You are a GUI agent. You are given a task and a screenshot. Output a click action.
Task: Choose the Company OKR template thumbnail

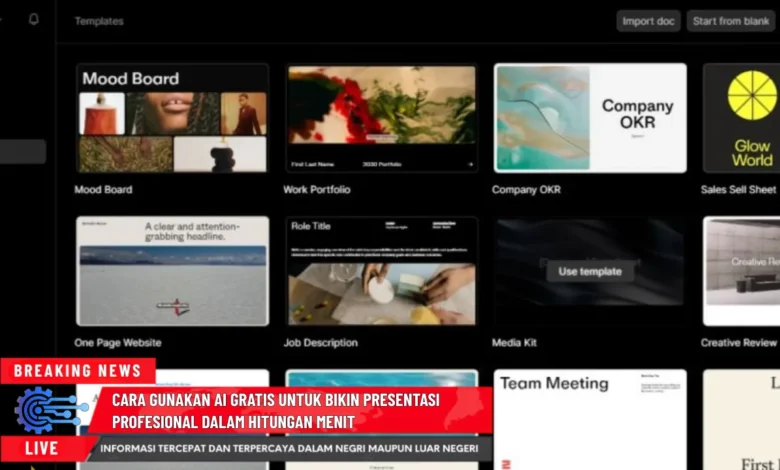tap(590, 118)
